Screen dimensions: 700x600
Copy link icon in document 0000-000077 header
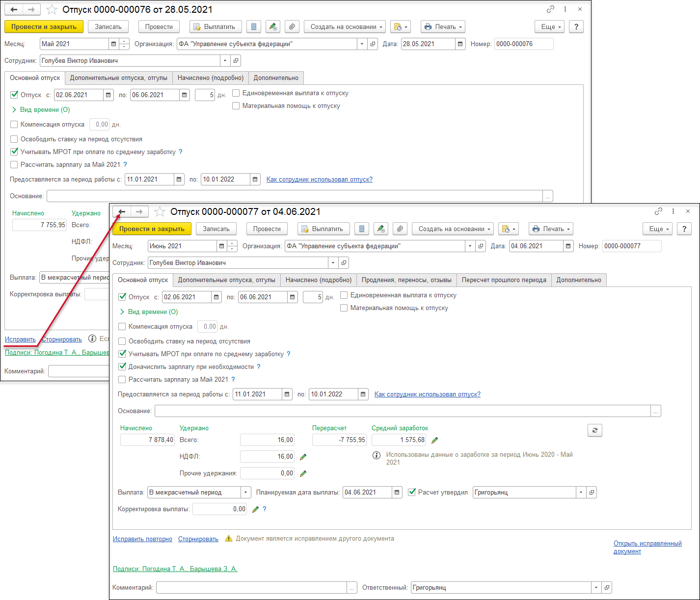click(658, 211)
